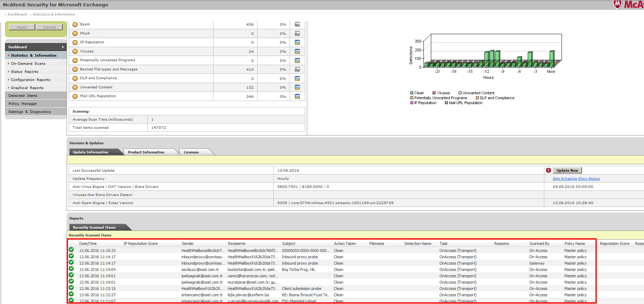Select the Update Information tab

[91, 152]
